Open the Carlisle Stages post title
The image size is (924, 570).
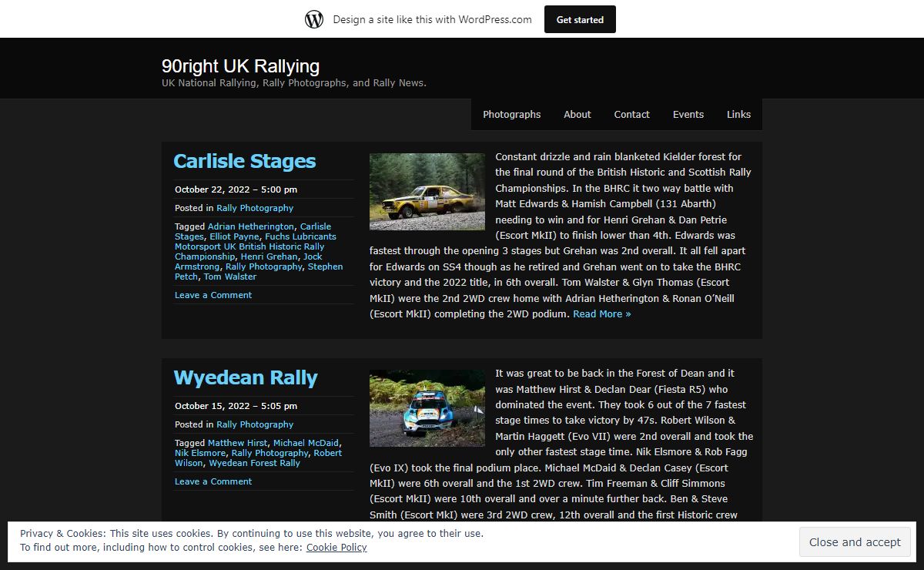[244, 161]
